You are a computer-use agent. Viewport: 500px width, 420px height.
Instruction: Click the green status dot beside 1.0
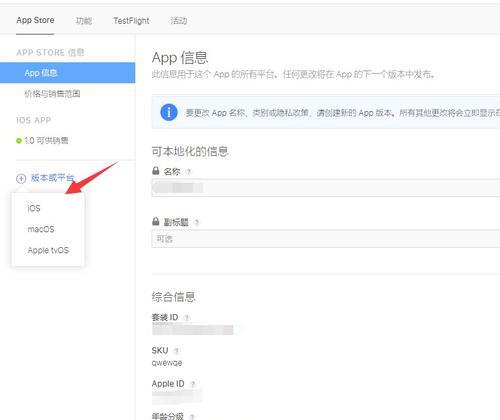[x=19, y=141]
